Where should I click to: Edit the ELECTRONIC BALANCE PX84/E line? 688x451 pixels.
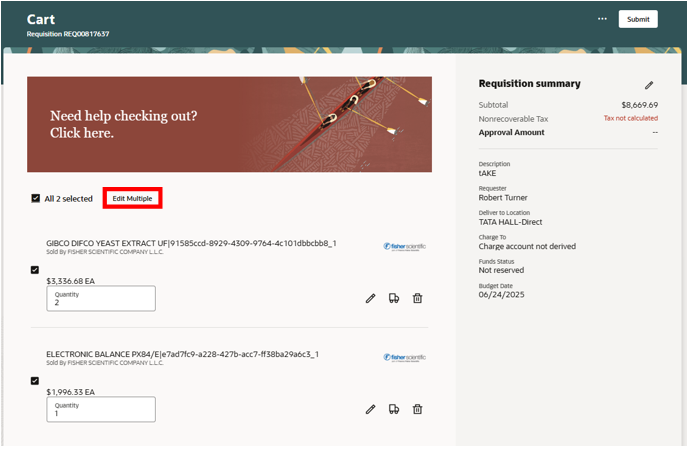pyautogui.click(x=370, y=409)
